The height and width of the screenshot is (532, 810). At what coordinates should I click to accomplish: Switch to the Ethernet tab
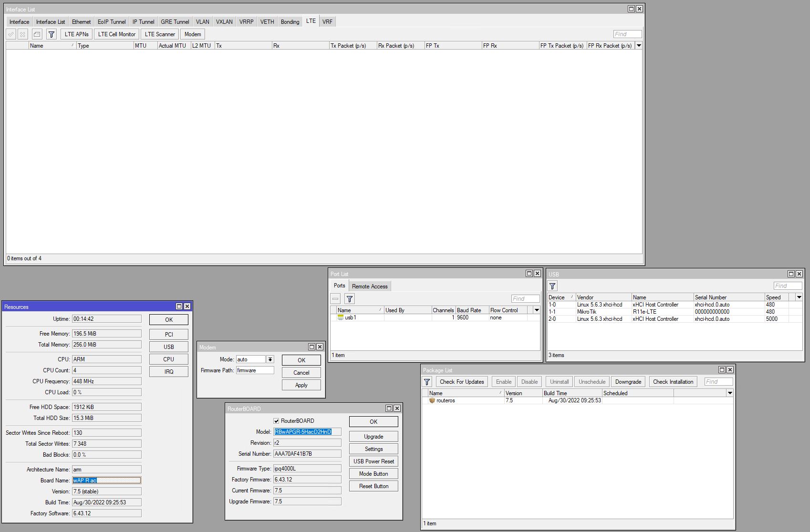tap(81, 22)
